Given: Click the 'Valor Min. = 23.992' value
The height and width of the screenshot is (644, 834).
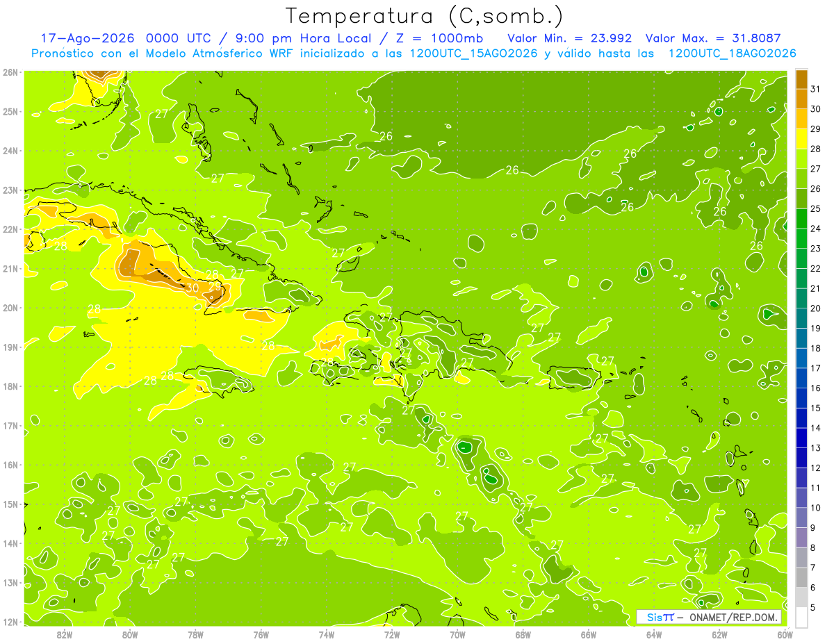Looking at the screenshot, I should (569, 38).
